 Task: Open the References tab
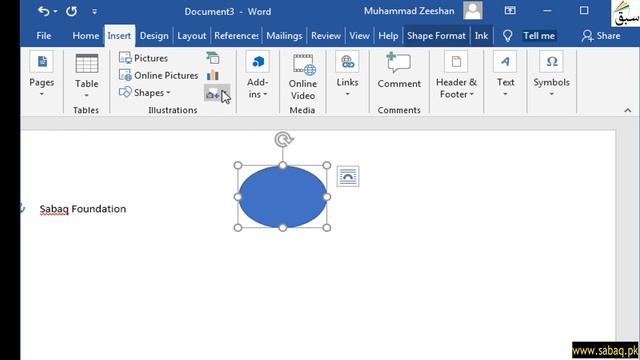236,36
